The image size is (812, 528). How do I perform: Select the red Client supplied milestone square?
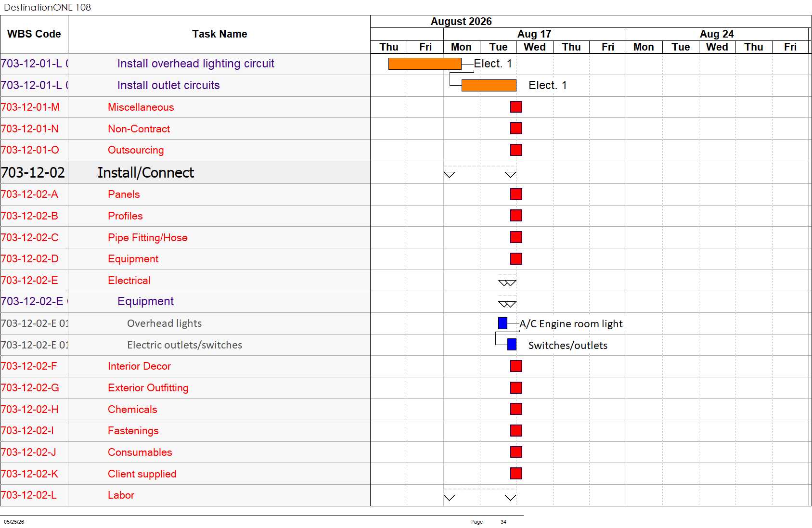(x=516, y=473)
